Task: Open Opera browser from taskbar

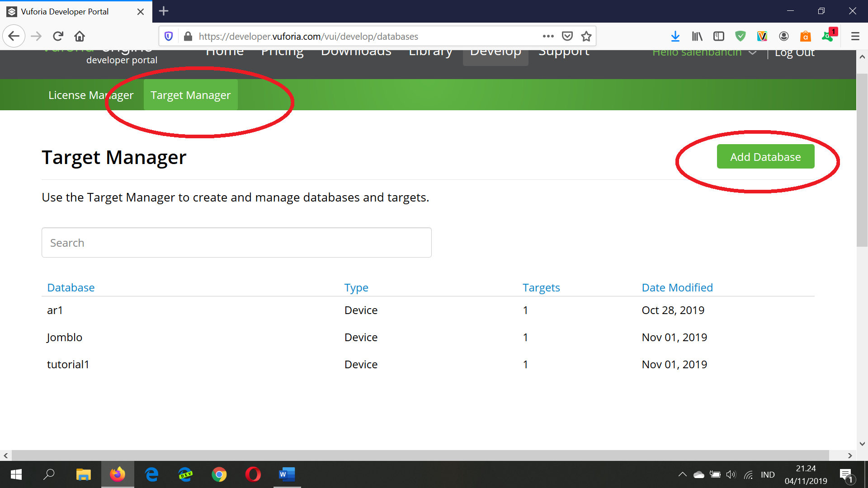Action: tap(253, 474)
